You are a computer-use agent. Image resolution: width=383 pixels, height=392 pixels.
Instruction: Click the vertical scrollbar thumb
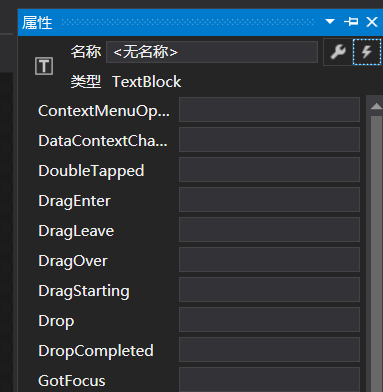376,254
